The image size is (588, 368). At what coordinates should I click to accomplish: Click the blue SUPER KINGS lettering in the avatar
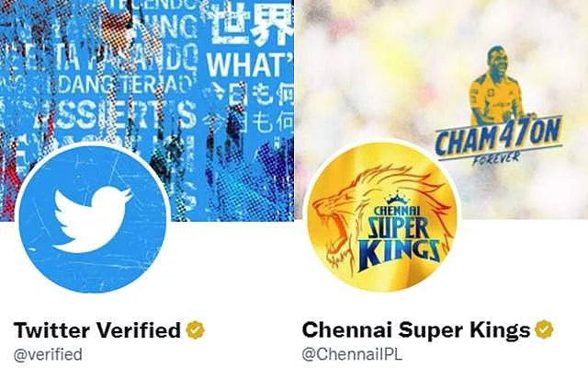[x=399, y=244]
